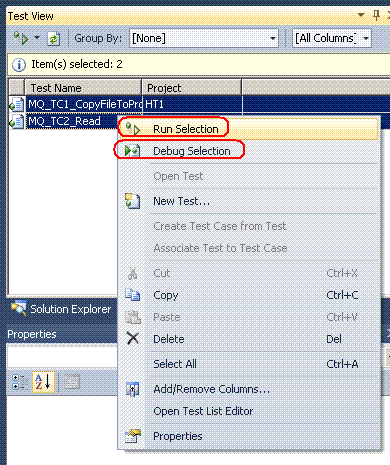Sort by the Project column header
Image resolution: width=390 pixels, height=465 pixels.
click(192, 88)
